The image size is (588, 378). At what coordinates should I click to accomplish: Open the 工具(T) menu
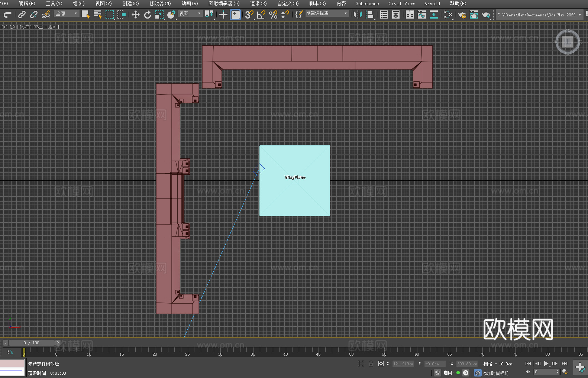[54, 3]
